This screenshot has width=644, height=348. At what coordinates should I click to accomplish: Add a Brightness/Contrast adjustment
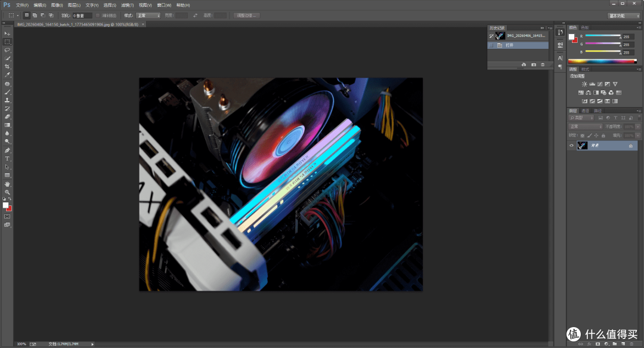584,84
